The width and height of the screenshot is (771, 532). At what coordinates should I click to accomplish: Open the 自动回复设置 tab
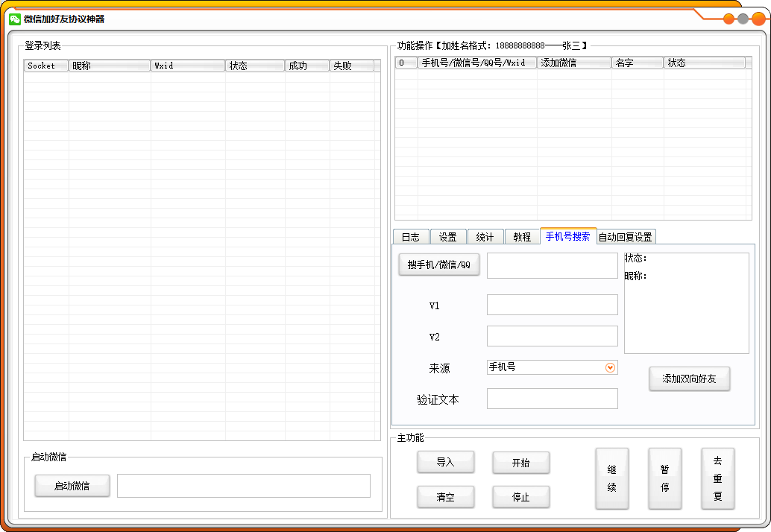[x=626, y=237]
